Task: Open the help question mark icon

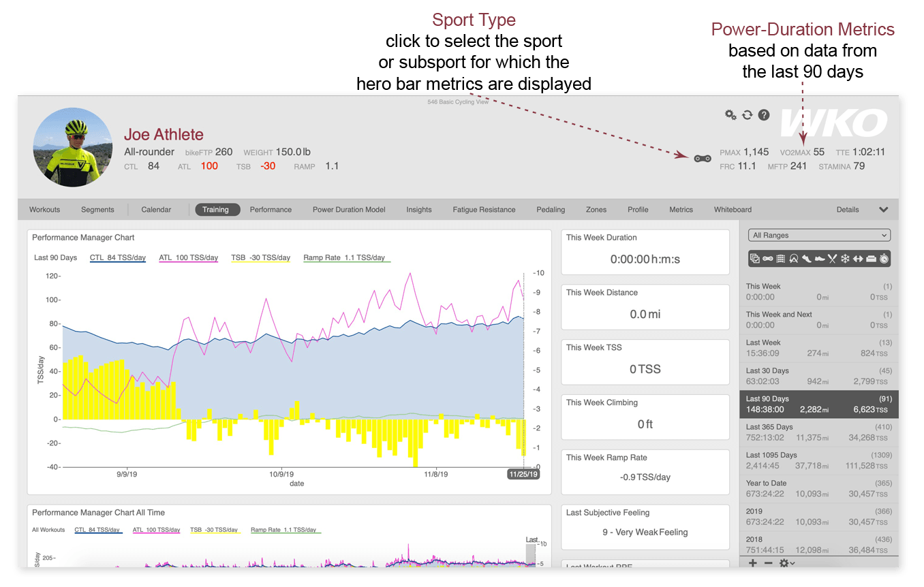Action: click(764, 115)
